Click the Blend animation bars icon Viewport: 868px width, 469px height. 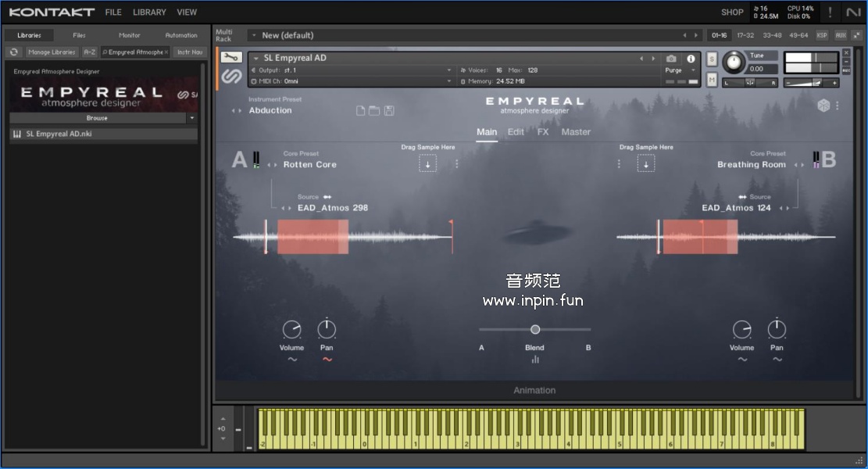click(534, 360)
